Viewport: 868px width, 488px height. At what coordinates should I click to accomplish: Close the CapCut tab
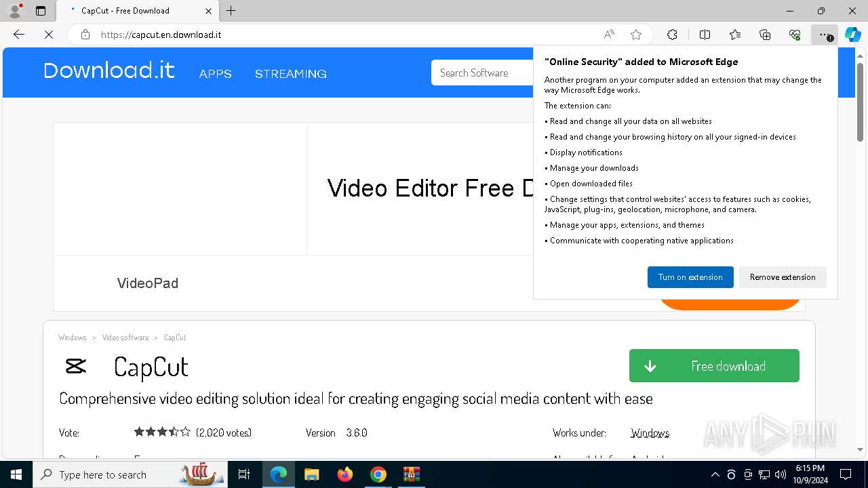(x=208, y=11)
